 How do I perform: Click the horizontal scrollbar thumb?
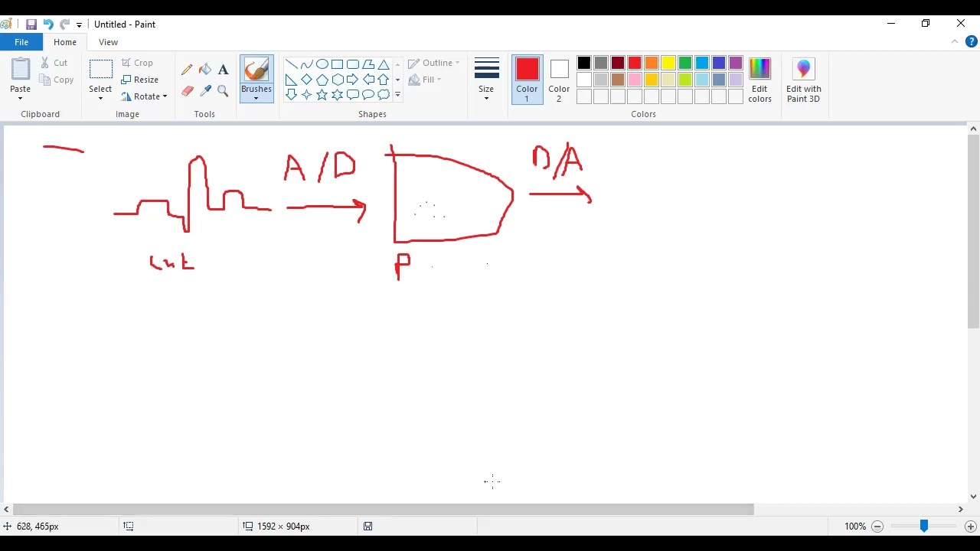coord(384,509)
